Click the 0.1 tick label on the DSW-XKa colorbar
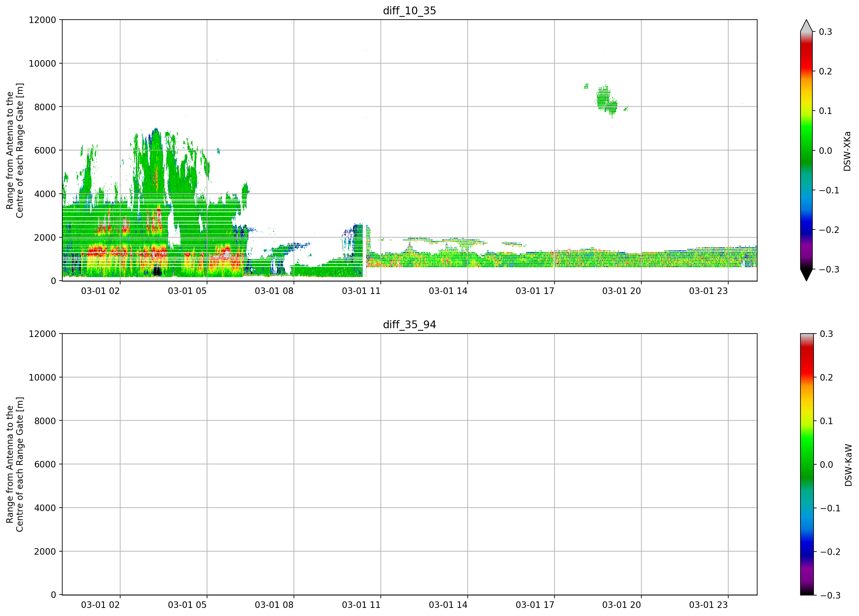 point(825,111)
